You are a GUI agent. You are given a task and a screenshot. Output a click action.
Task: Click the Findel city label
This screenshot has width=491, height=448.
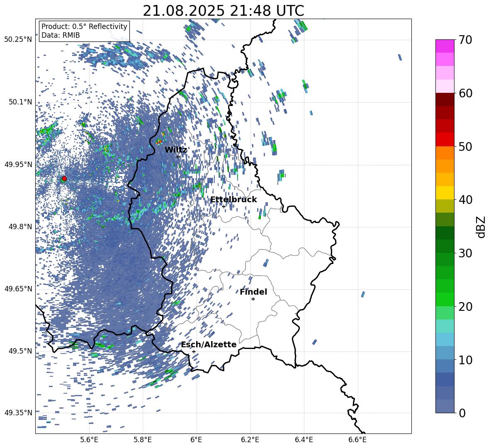[253, 292]
